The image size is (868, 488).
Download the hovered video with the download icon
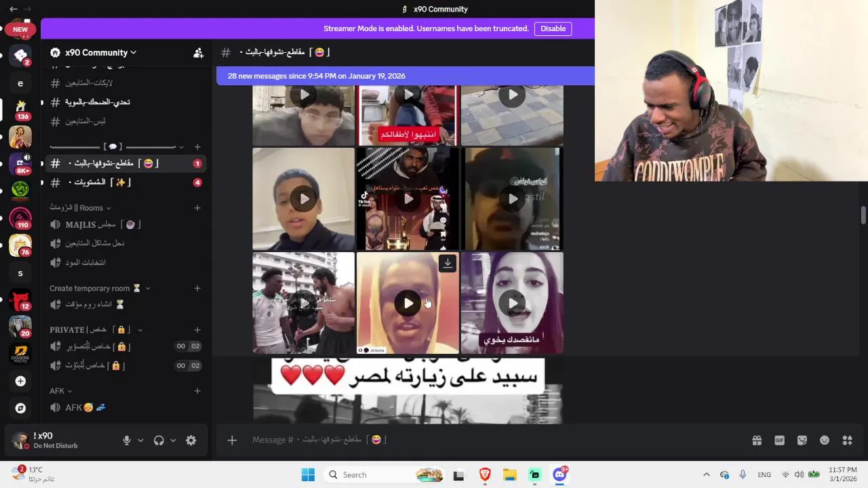[x=448, y=263]
